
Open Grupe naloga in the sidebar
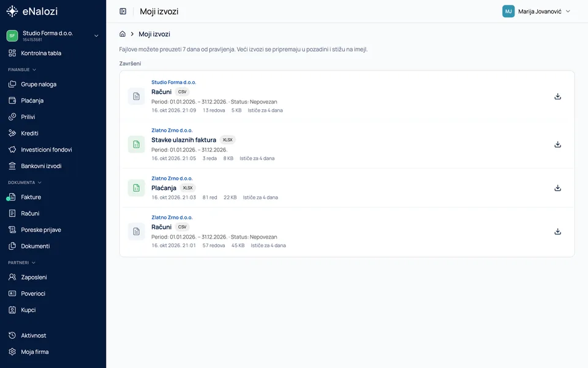(x=53, y=85)
